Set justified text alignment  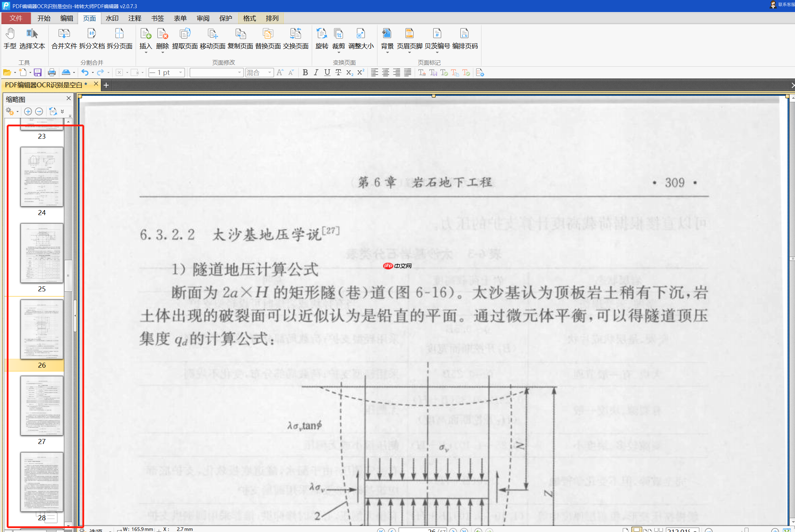(x=408, y=73)
